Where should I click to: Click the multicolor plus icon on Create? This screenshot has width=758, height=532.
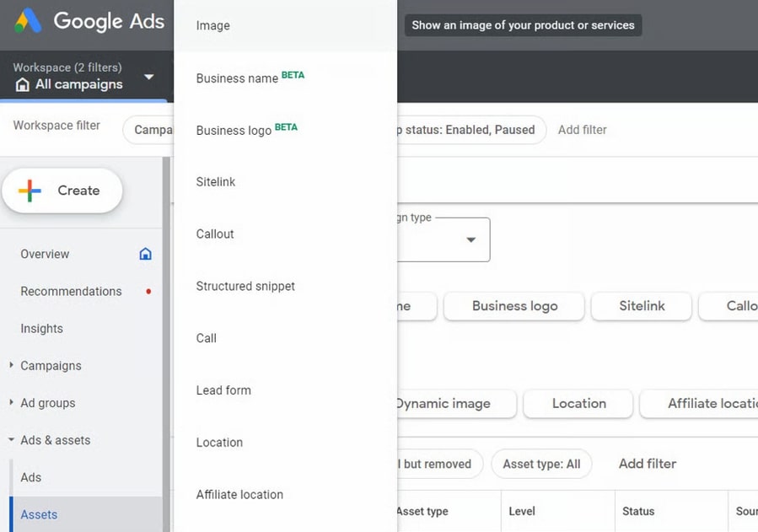tap(30, 191)
